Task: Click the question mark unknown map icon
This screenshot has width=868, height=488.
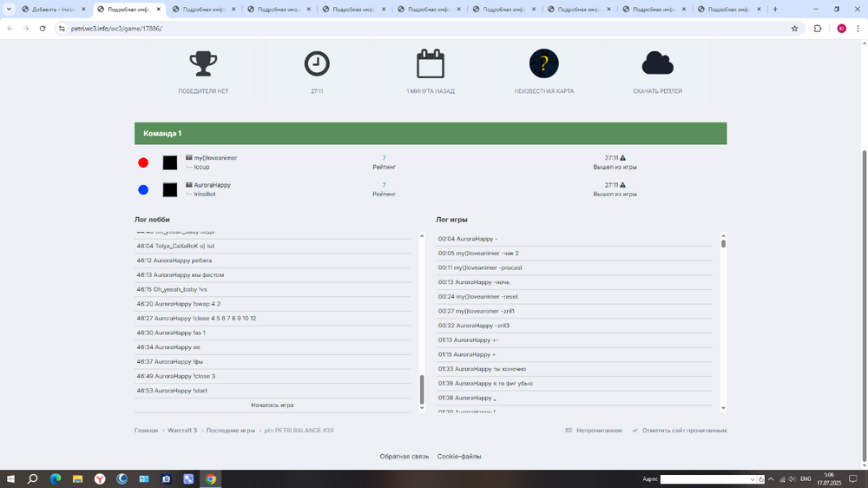Action: [x=544, y=63]
